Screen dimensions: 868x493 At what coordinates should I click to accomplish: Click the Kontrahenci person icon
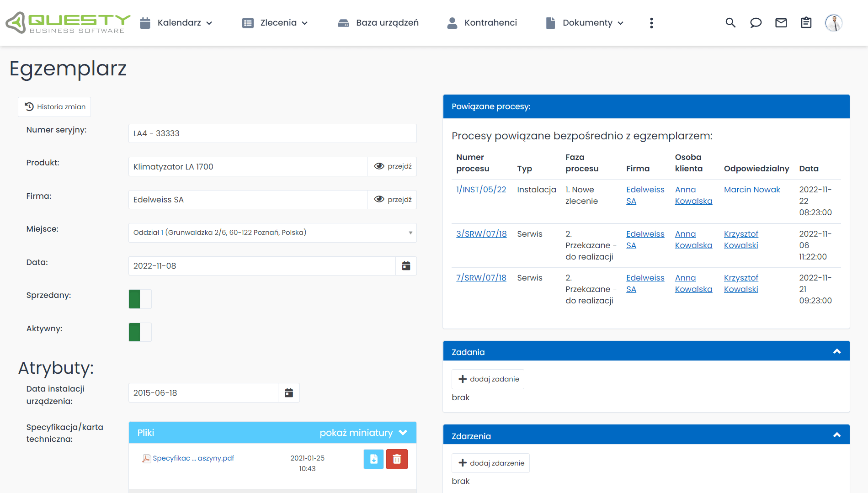point(452,23)
